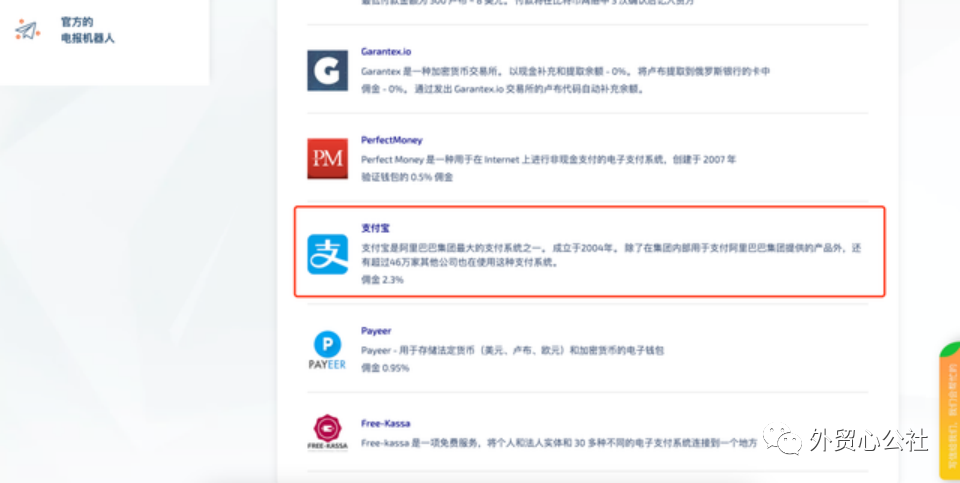Viewport: 960px width, 483px height.
Task: Click the text '佣金 2.3%'
Action: [x=383, y=280]
